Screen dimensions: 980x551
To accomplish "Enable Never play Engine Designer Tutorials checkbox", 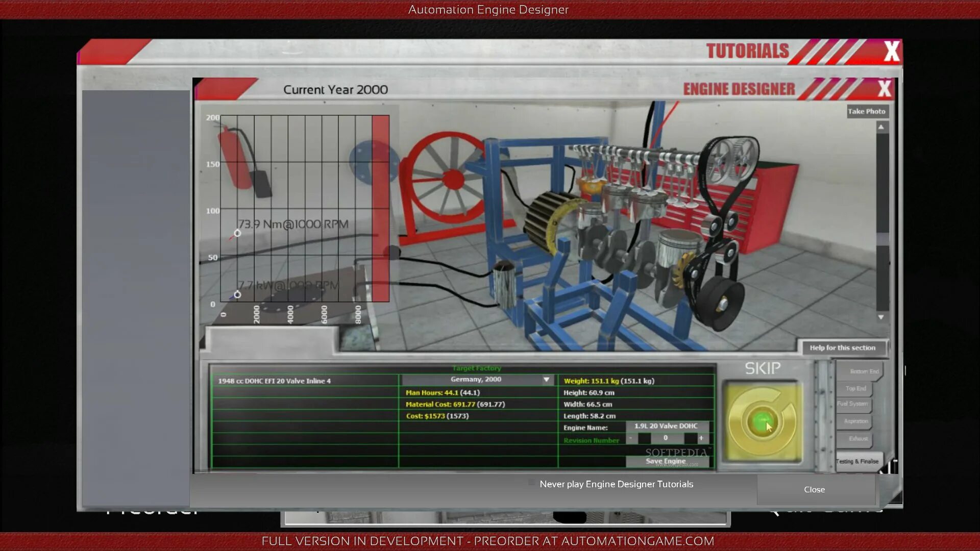I will (x=532, y=483).
